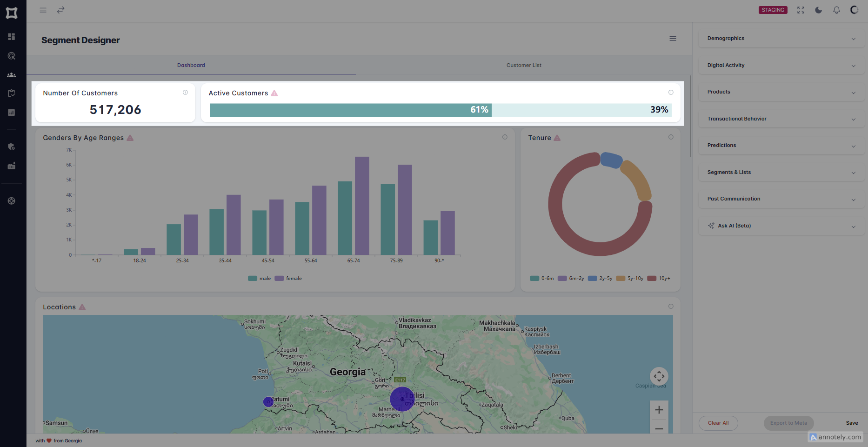The image size is (868, 447).
Task: Open the hamburger menu at the top left
Action: click(x=43, y=10)
